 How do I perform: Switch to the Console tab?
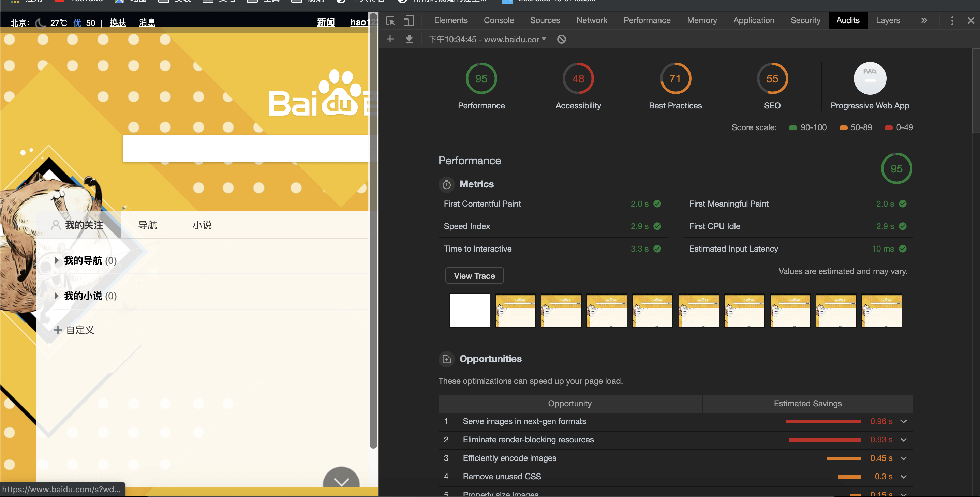pyautogui.click(x=499, y=20)
